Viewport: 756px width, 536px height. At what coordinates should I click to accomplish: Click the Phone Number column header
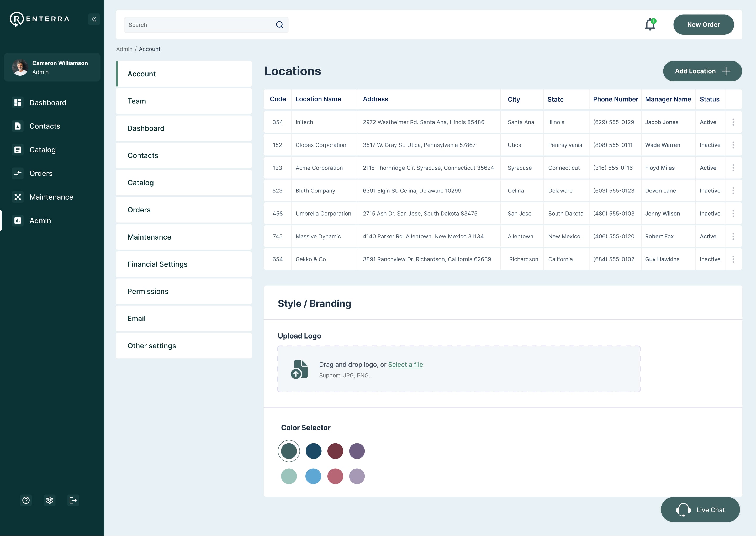coord(616,99)
